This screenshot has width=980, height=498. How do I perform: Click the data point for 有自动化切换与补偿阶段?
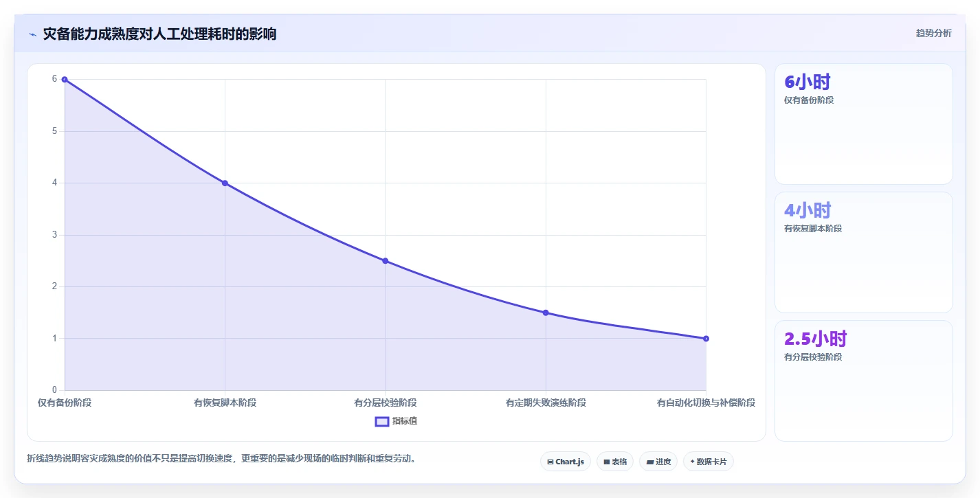click(x=706, y=339)
